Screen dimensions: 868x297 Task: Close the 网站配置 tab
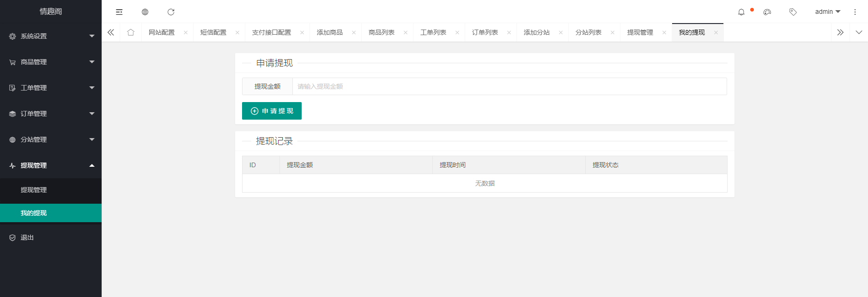point(186,32)
